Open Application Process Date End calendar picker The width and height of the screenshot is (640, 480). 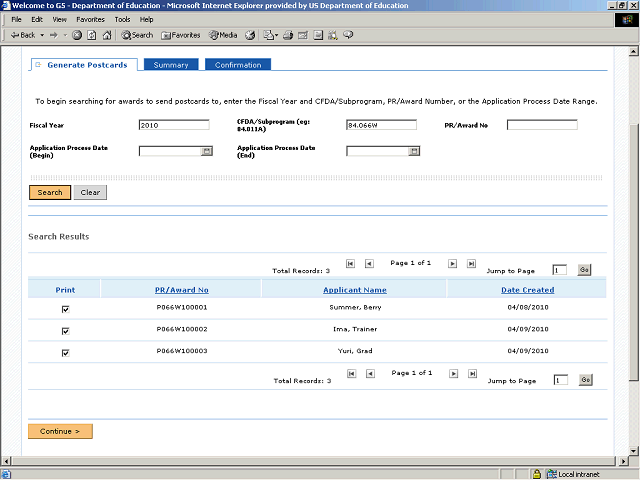click(x=413, y=152)
